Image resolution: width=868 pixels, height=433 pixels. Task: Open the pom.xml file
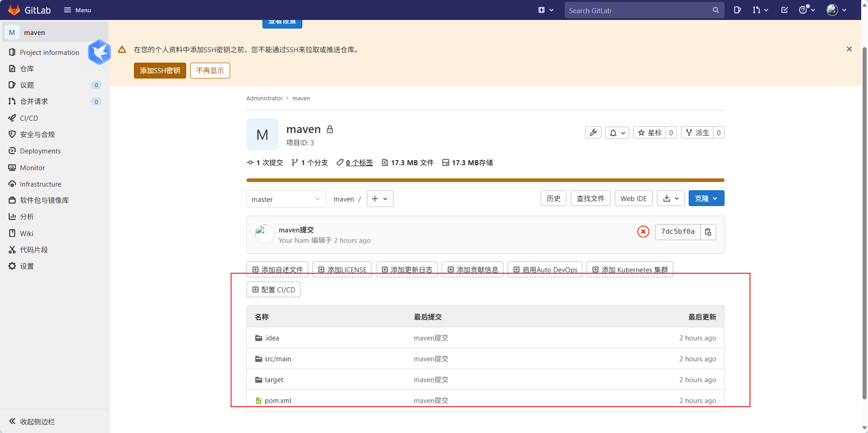tap(277, 400)
